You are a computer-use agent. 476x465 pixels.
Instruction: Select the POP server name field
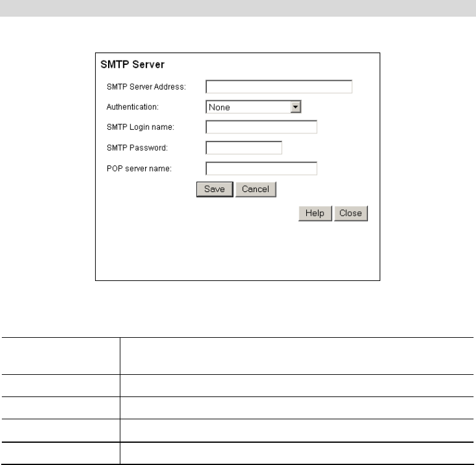(261, 169)
